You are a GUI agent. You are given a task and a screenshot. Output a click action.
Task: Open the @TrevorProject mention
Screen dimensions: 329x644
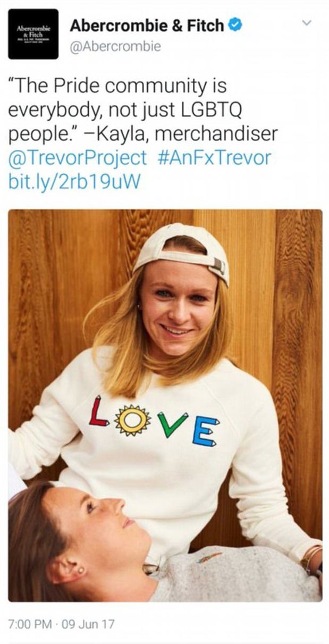pyautogui.click(x=78, y=158)
